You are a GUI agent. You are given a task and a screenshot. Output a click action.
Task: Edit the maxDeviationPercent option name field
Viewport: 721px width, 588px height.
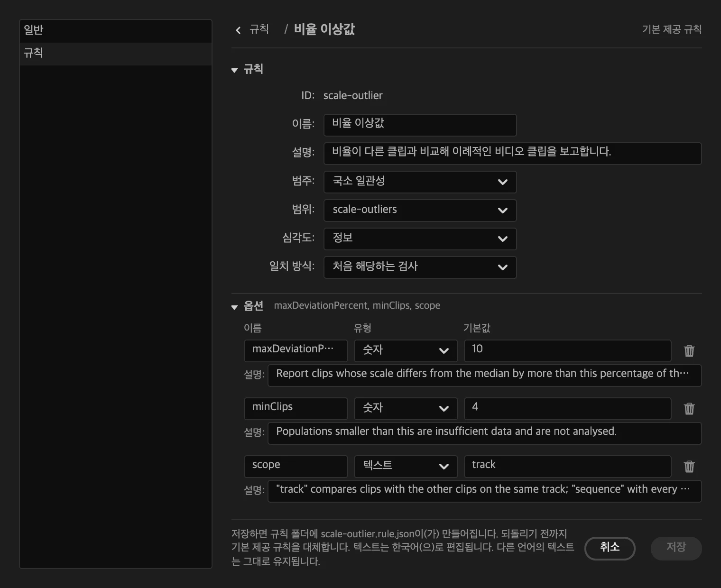click(296, 351)
